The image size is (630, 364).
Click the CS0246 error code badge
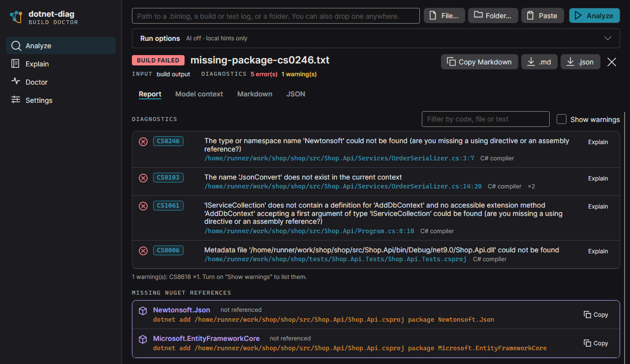pyautogui.click(x=168, y=141)
